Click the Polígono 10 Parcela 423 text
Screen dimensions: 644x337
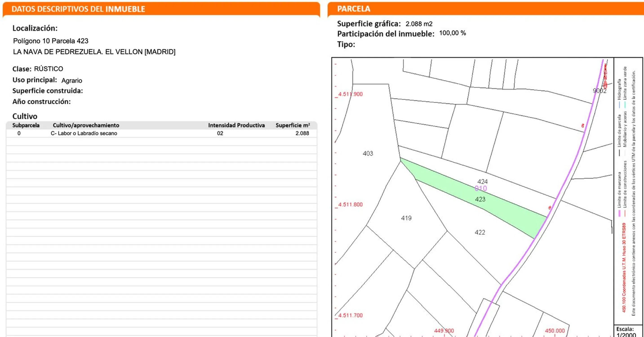pos(51,41)
